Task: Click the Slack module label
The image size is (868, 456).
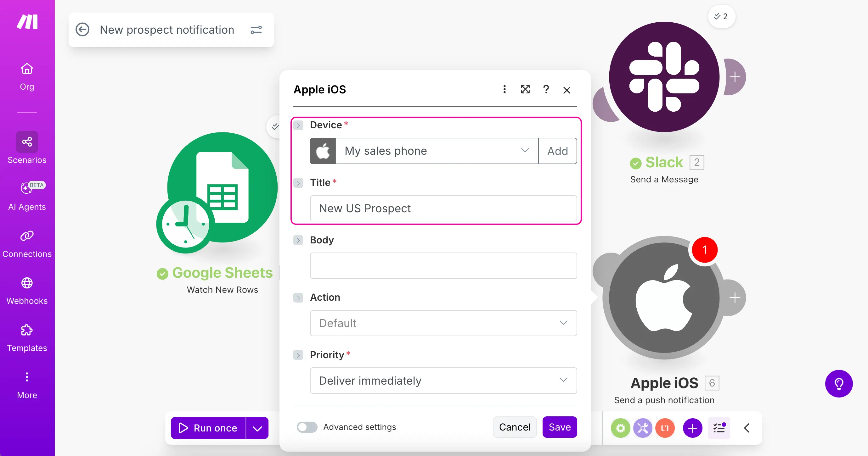Action: (664, 162)
